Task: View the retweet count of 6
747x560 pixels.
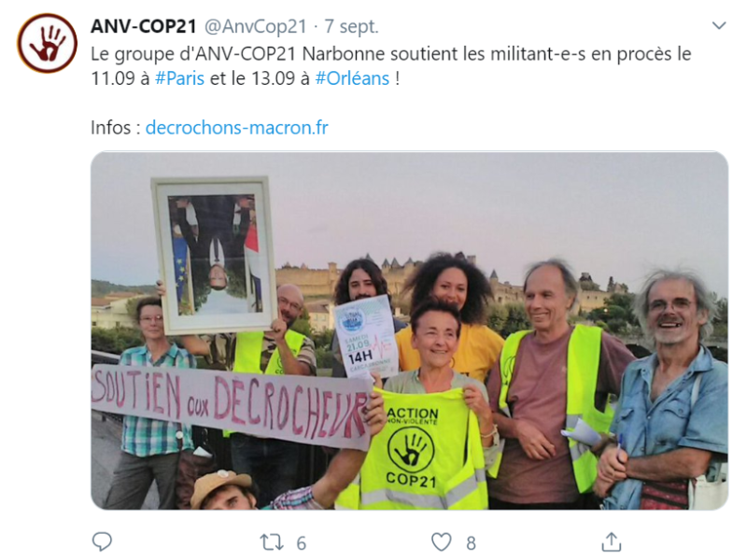Action: 301,543
